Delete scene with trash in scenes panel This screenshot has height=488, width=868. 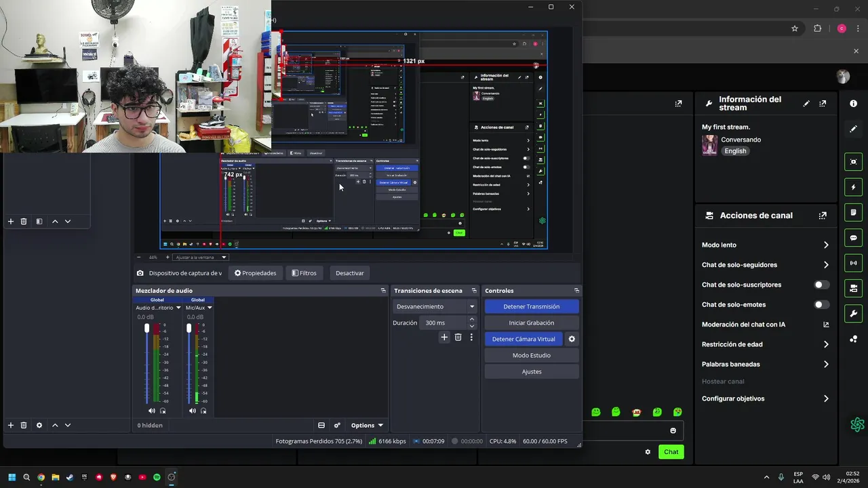[x=24, y=221]
